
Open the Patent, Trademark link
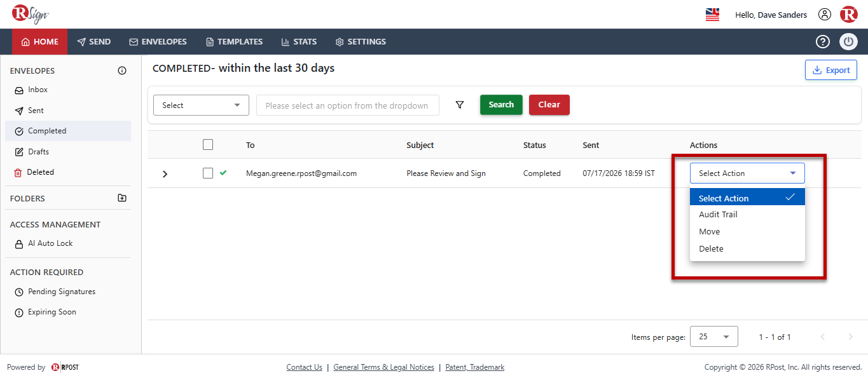pos(474,367)
